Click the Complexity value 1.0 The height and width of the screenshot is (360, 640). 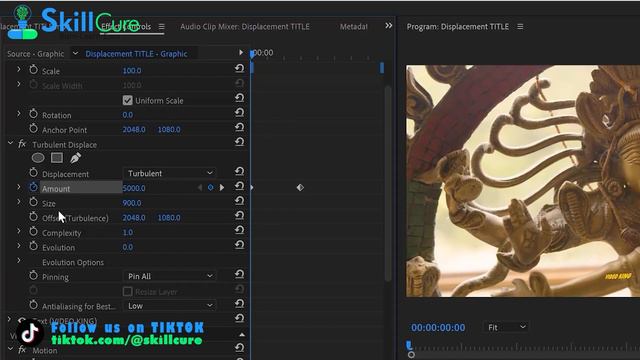(x=127, y=232)
